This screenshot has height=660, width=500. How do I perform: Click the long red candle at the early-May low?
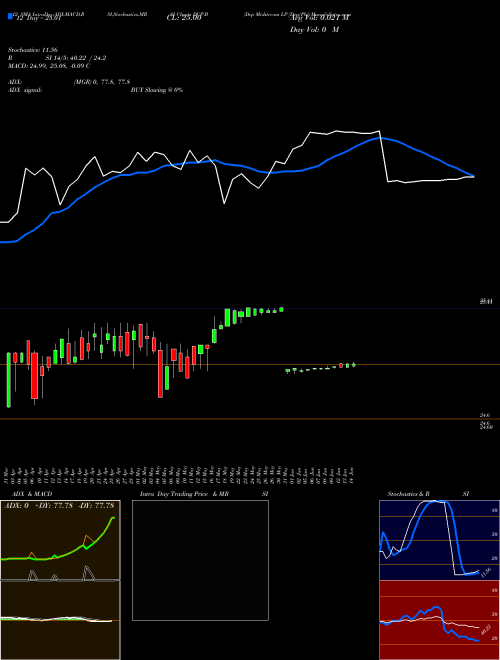tap(160, 374)
